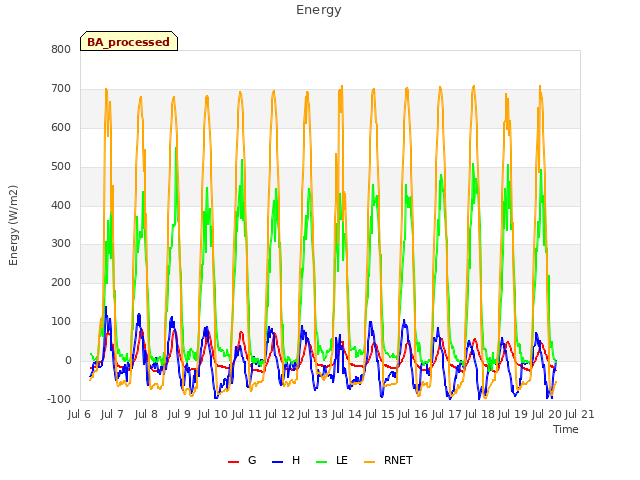Click the Jul 8 x-axis tick label
Viewport: 640px width, 480px height.
pos(146,415)
